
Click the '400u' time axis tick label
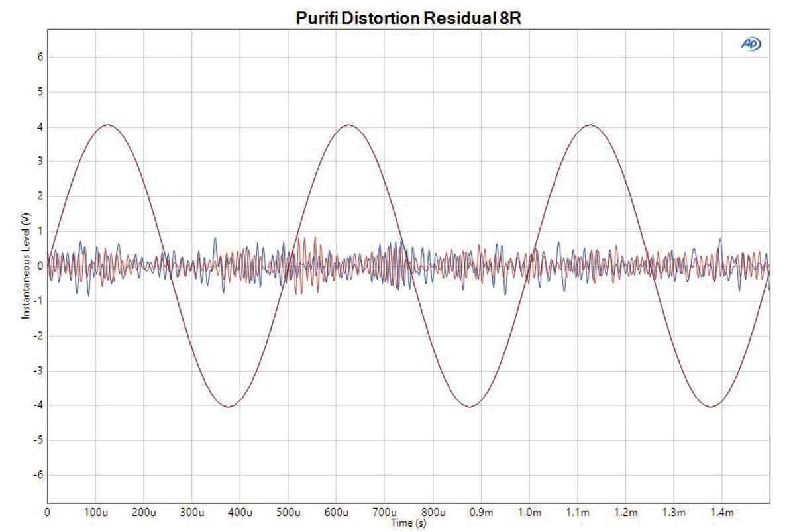[240, 512]
